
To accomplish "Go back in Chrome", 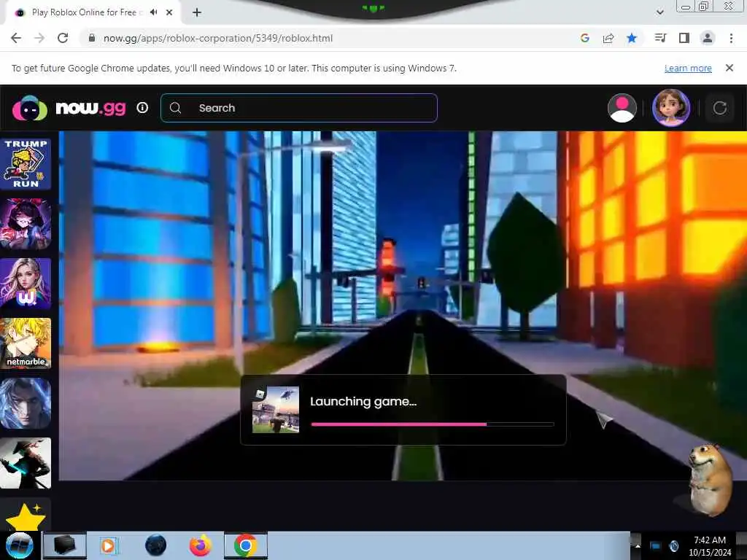I will 16,38.
